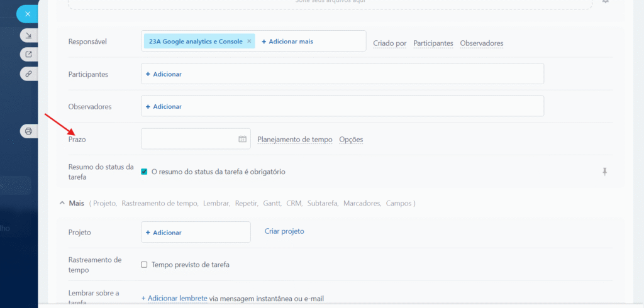Click the Prazo date input field
This screenshot has height=308, width=644.
point(189,140)
